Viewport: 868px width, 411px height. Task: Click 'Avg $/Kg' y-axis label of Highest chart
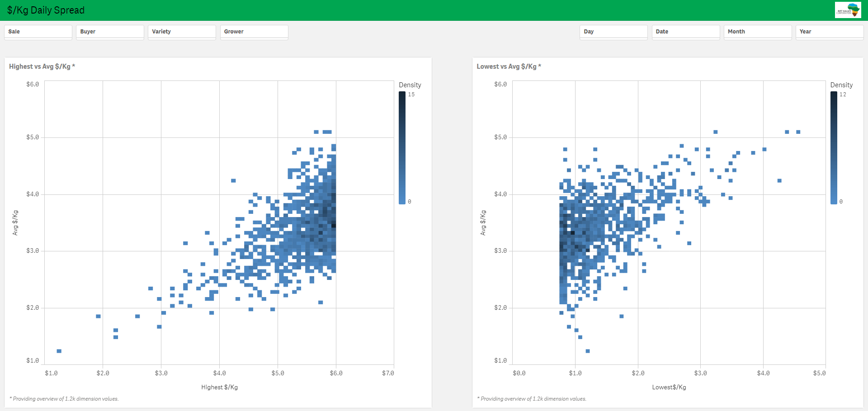tap(15, 222)
